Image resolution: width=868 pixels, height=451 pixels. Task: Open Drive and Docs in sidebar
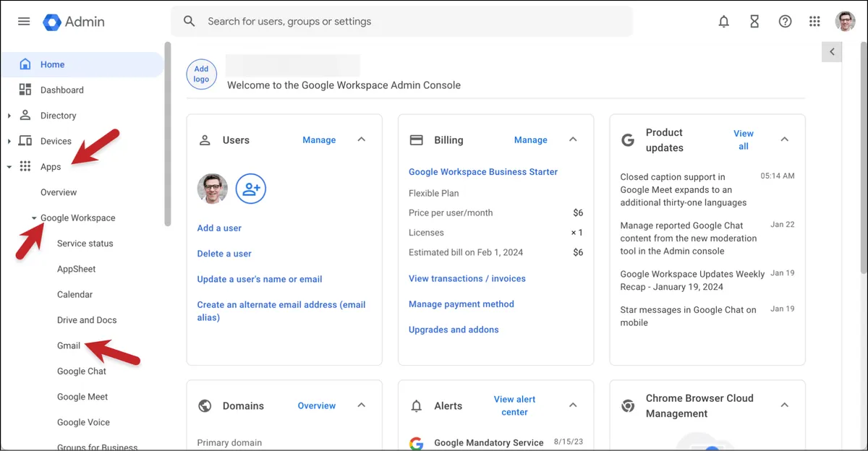tap(87, 320)
